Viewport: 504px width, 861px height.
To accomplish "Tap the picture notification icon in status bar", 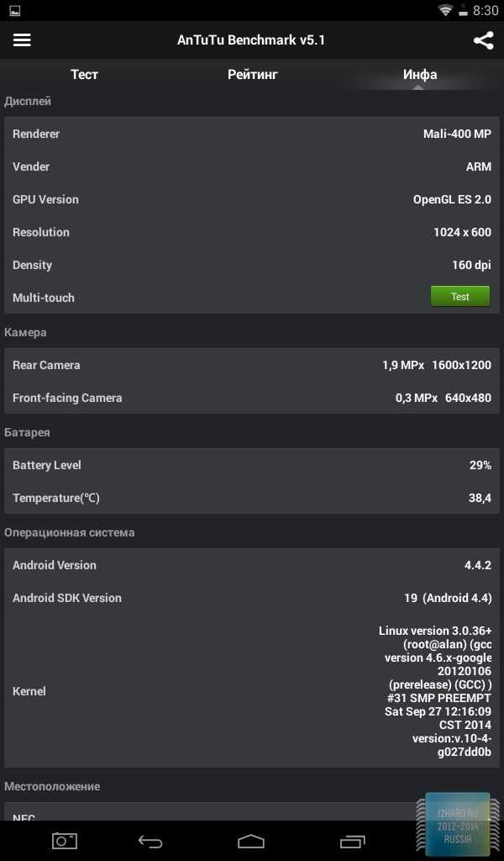I will [x=15, y=10].
